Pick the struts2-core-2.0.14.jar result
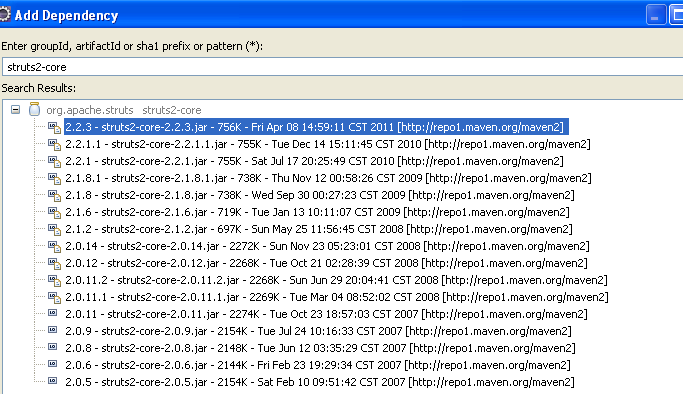The image size is (683, 394). [x=327, y=246]
